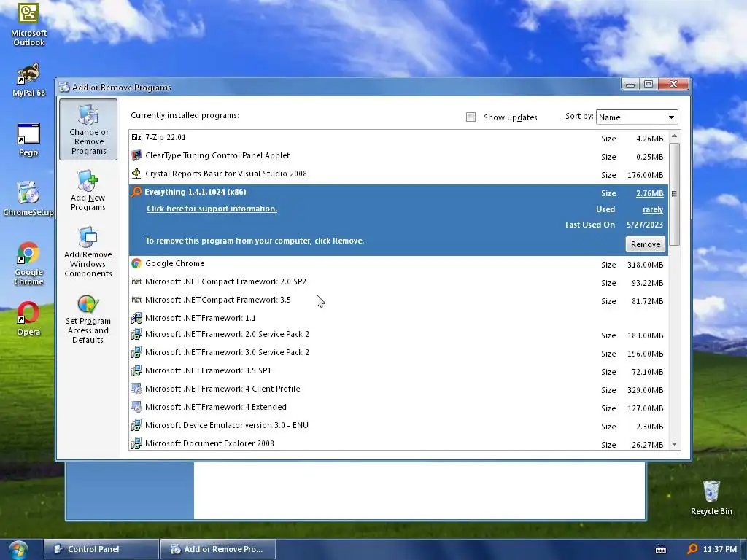Screen dimensions: 747x560
Task: Click .NET Framework 3.0 Service Pack 2 icon
Action: [x=136, y=352]
